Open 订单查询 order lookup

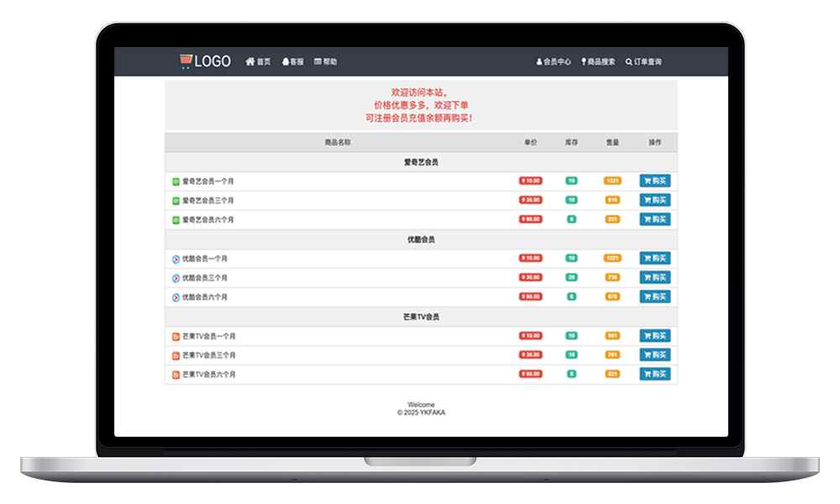[x=643, y=62]
